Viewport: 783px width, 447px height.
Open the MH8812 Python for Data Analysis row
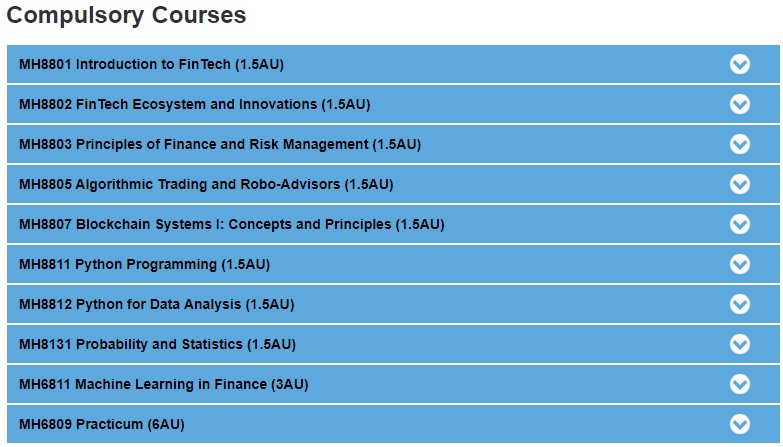(x=156, y=305)
